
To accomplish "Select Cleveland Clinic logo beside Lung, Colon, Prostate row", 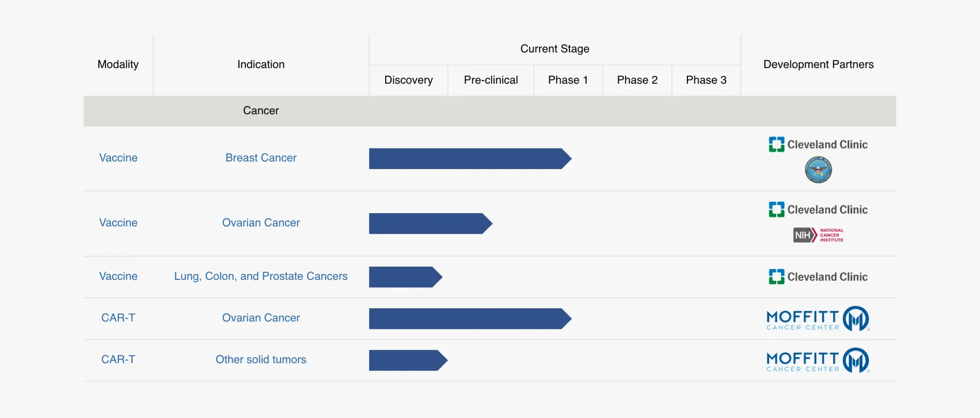I will pos(818,277).
